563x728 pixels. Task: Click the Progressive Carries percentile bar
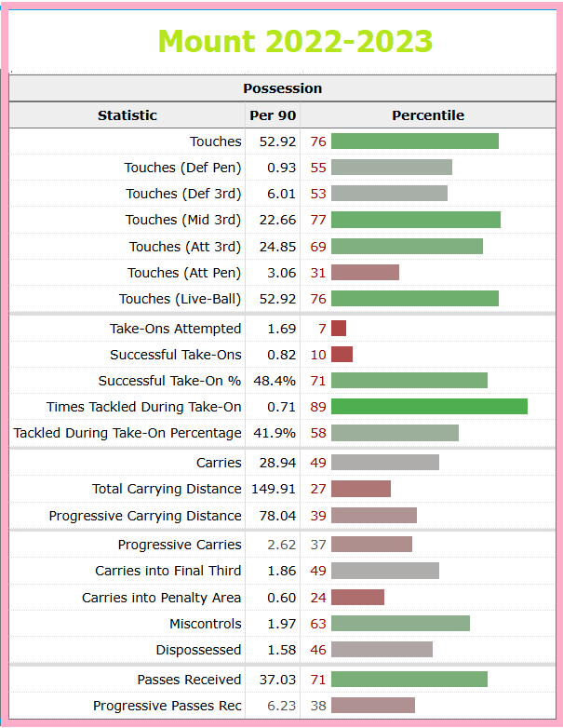(372, 545)
